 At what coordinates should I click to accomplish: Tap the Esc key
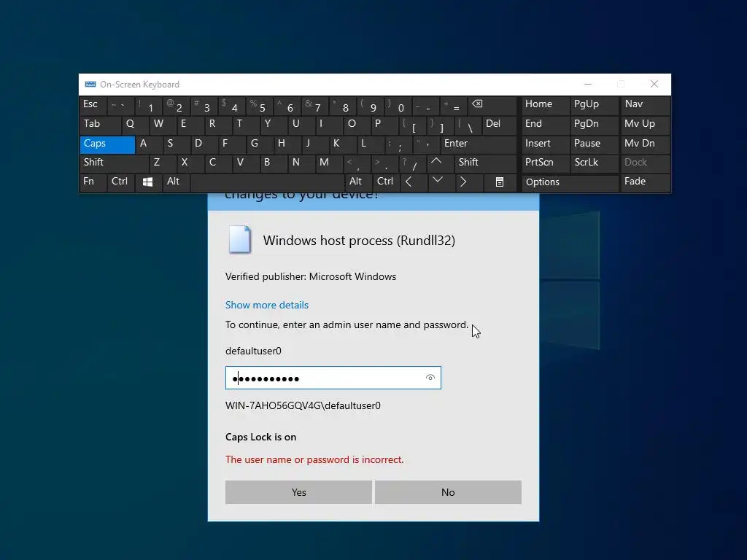coord(93,105)
